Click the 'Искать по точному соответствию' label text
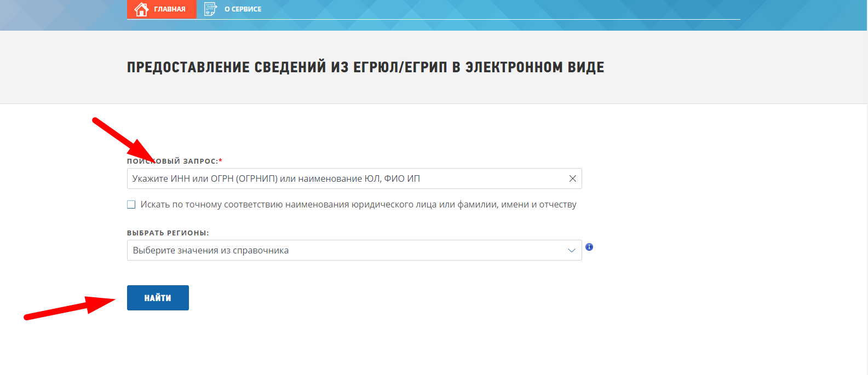 pyautogui.click(x=358, y=205)
